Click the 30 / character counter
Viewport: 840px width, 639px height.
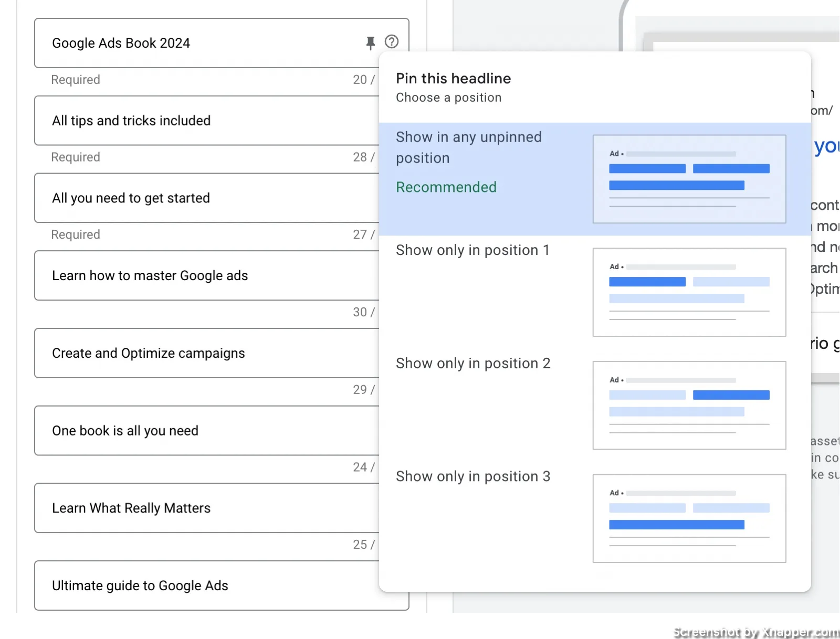coord(364,312)
